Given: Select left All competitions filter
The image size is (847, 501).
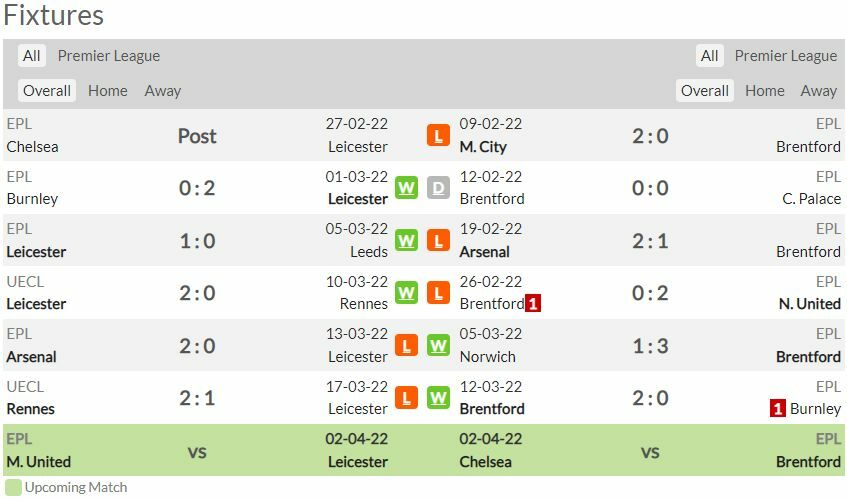Looking at the screenshot, I should pos(32,56).
